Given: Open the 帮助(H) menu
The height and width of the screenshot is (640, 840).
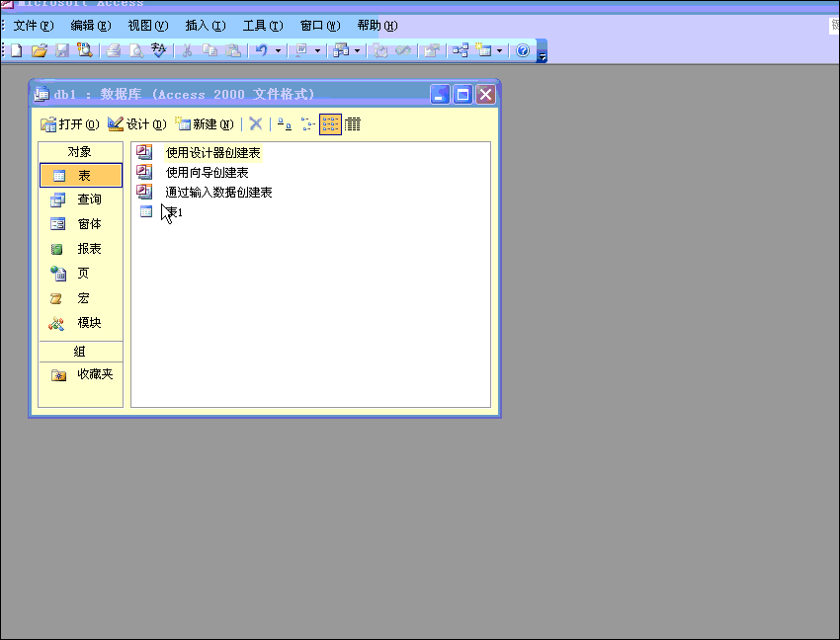Looking at the screenshot, I should tap(378, 26).
